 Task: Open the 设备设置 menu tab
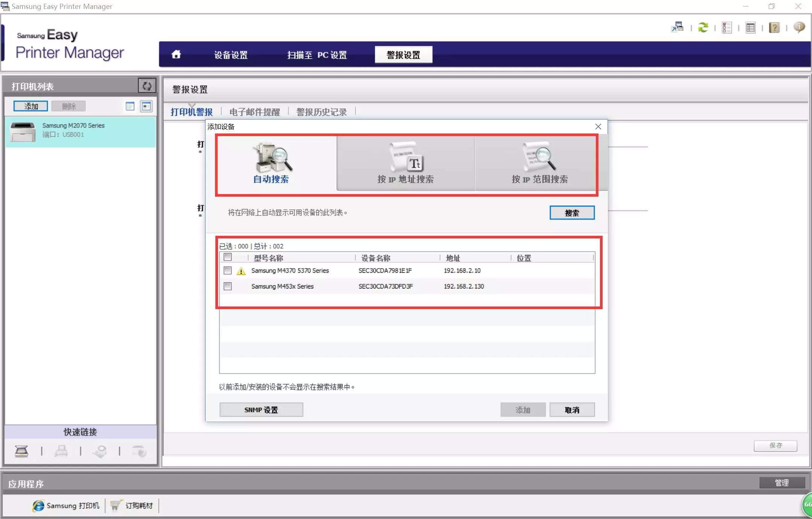click(230, 55)
